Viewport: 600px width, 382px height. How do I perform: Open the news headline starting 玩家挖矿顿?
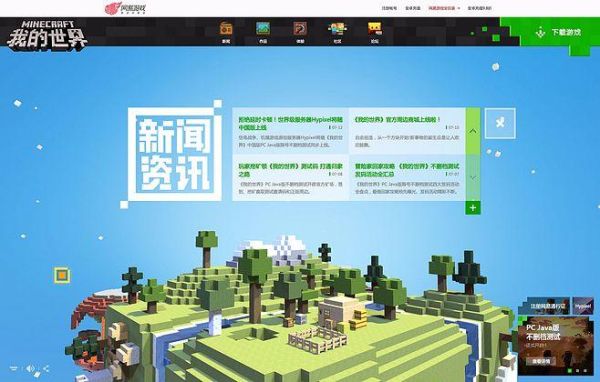[x=291, y=170]
